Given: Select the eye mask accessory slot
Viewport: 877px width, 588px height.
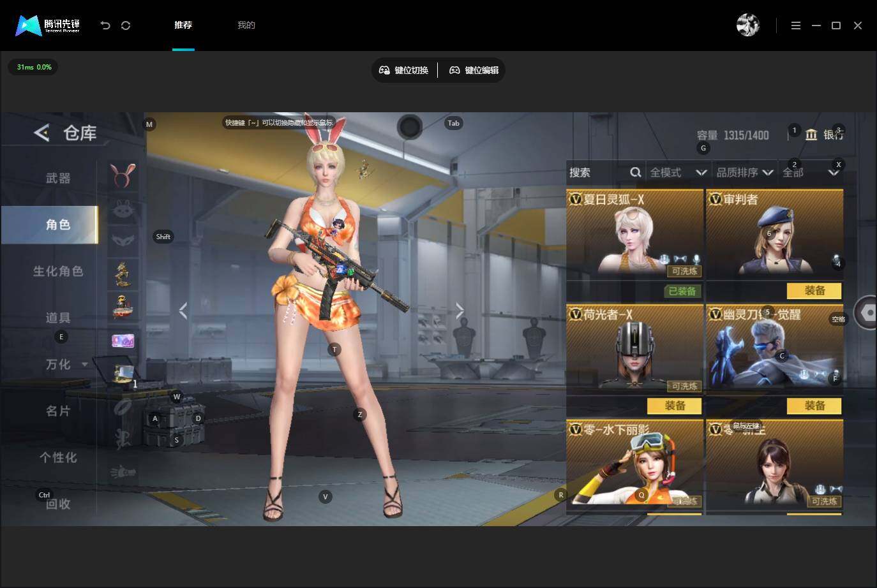Looking at the screenshot, I should [123, 241].
